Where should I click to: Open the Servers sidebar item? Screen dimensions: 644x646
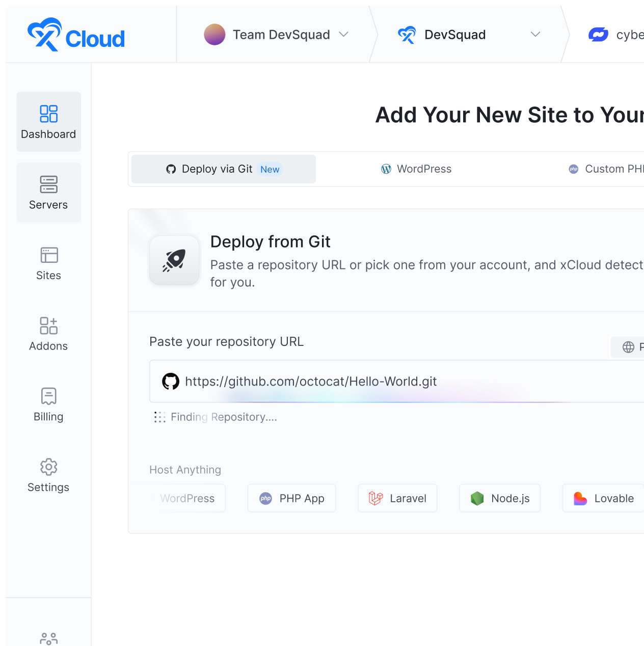(48, 192)
